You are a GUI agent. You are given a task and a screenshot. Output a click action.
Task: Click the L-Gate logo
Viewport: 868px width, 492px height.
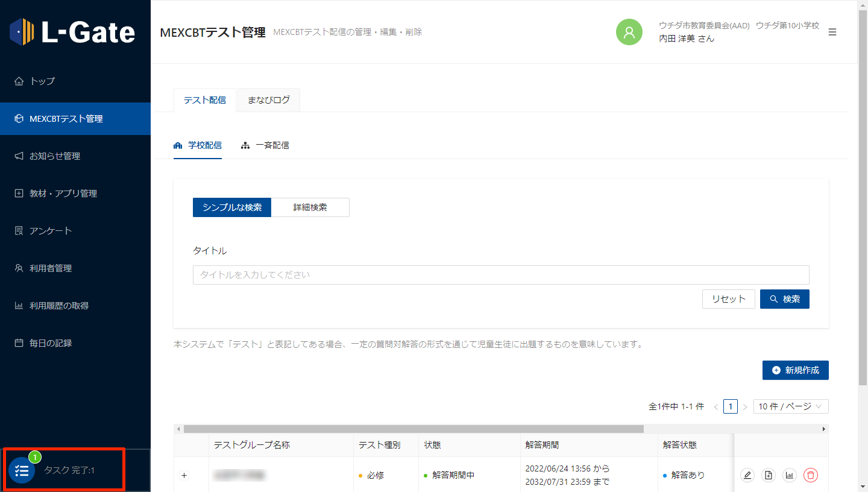[x=73, y=32]
